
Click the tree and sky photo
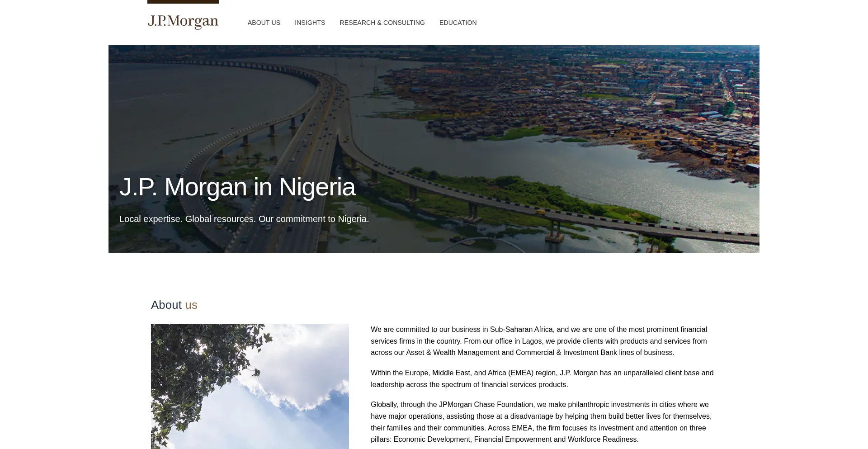250,386
